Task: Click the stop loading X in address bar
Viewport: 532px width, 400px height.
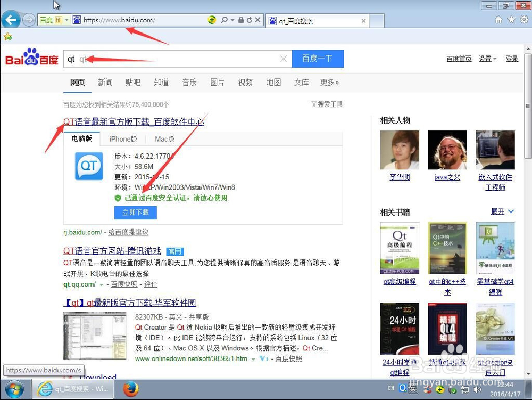Action: click(258, 20)
